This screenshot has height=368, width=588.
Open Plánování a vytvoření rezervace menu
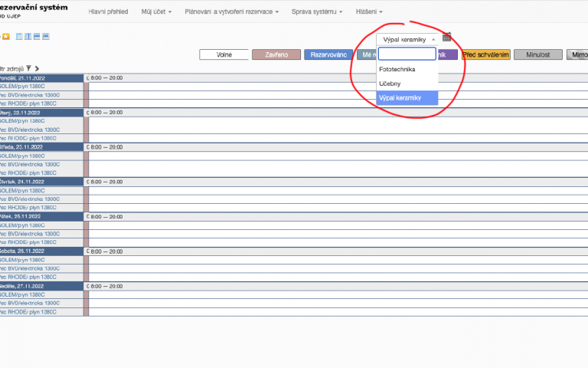(x=232, y=12)
